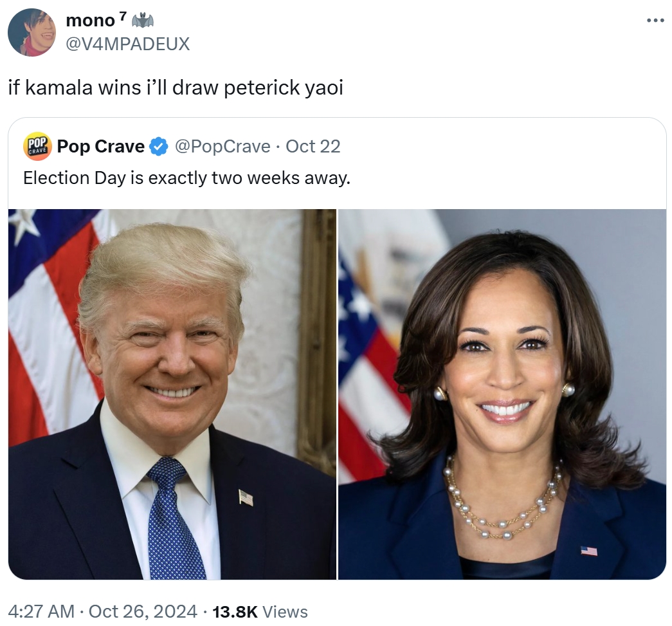
Task: Click the flag lapel pin on the dark suit
Action: point(246,498)
